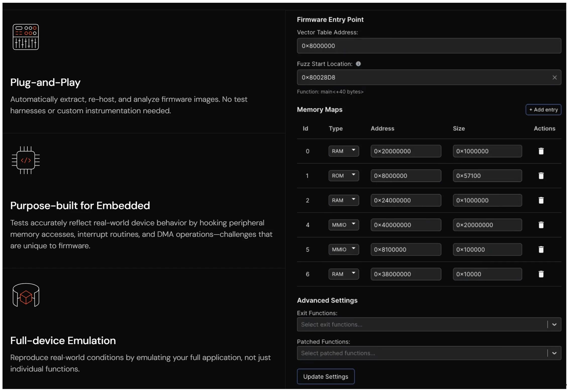
Task: Delete MMIO entry 5 with trash icon
Action: click(x=541, y=249)
